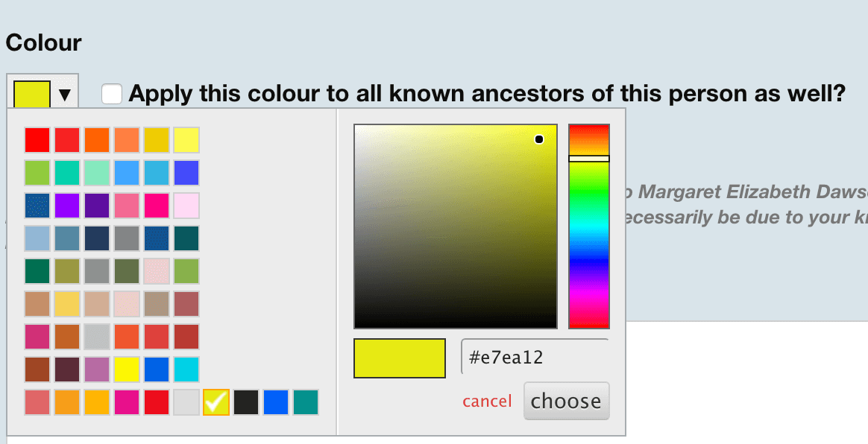
Task: Select the hot pink swatch in third row
Action: point(157,205)
